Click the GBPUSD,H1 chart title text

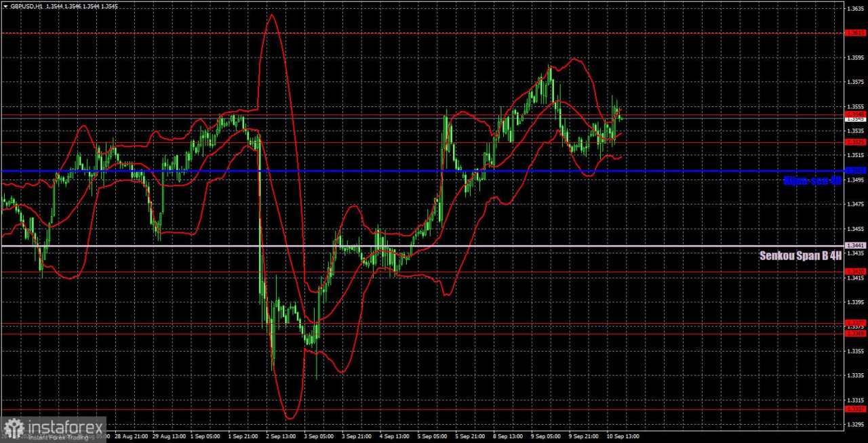point(26,6)
